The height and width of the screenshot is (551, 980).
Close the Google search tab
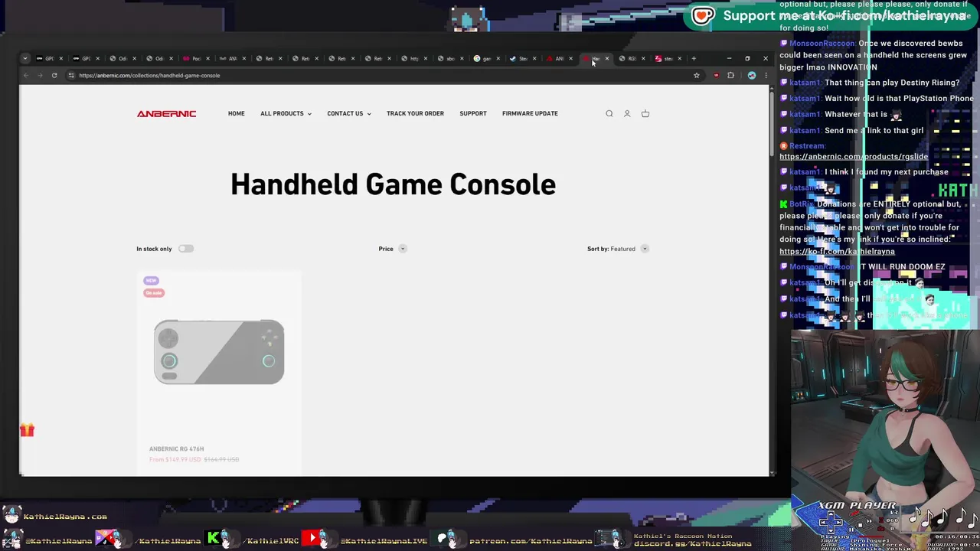coord(498,58)
